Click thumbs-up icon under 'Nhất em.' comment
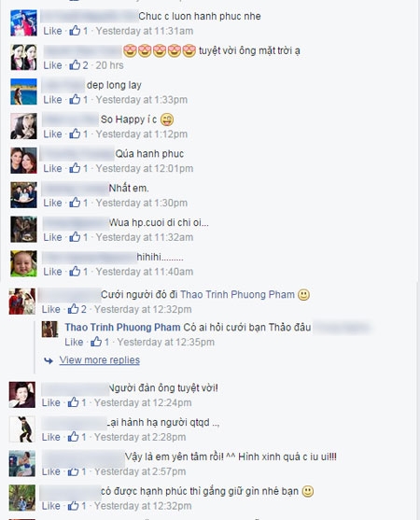The image size is (420, 520). click(x=75, y=203)
